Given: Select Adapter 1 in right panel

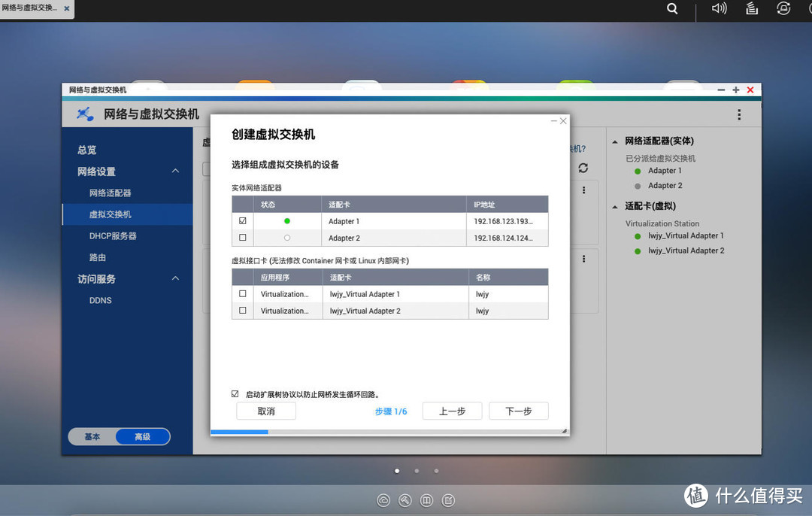Looking at the screenshot, I should tap(665, 171).
